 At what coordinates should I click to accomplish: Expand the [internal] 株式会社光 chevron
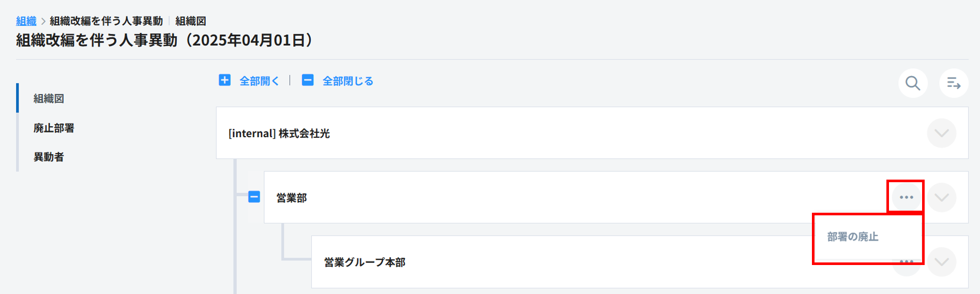pyautogui.click(x=941, y=133)
